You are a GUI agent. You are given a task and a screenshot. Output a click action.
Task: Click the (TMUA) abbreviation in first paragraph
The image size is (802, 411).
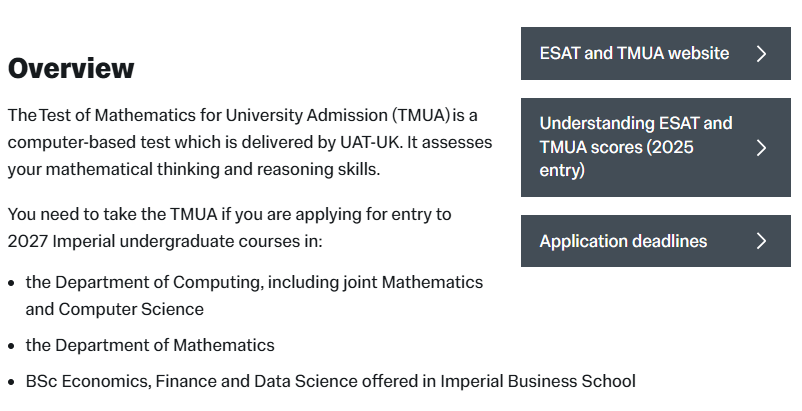tap(421, 115)
